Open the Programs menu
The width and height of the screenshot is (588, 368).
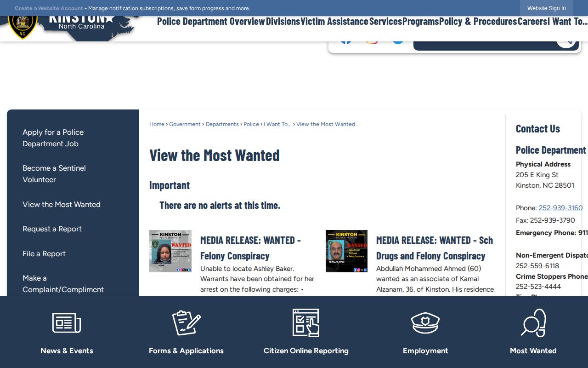coord(420,21)
